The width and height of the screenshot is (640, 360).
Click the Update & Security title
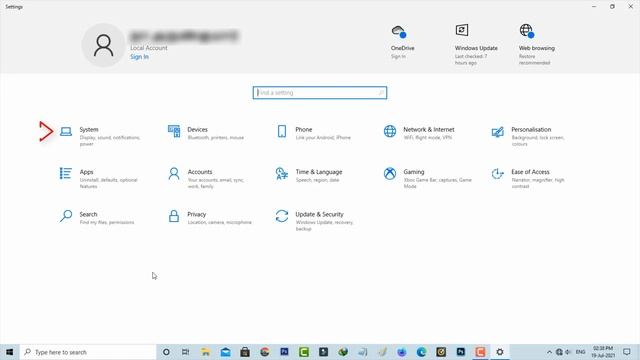[x=320, y=214]
